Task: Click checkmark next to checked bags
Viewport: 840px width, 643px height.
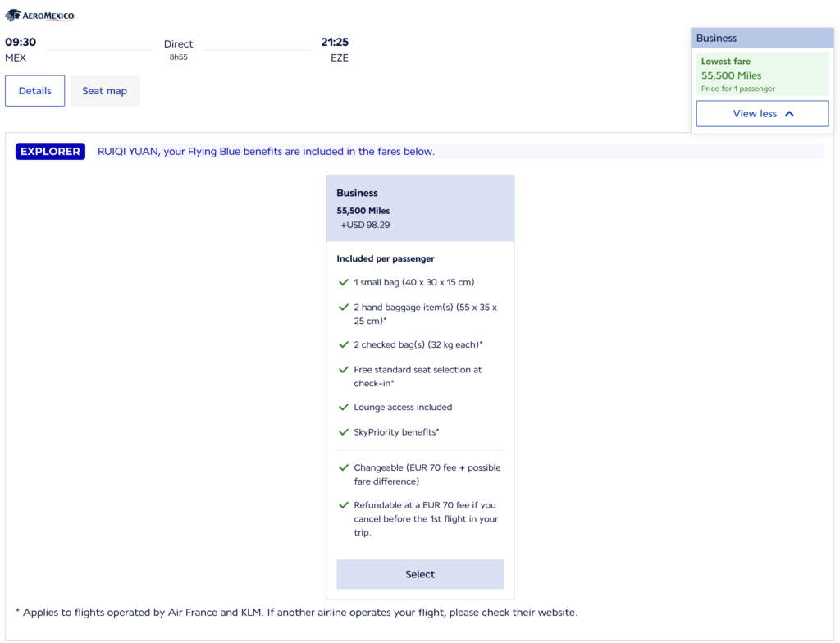Action: [344, 344]
